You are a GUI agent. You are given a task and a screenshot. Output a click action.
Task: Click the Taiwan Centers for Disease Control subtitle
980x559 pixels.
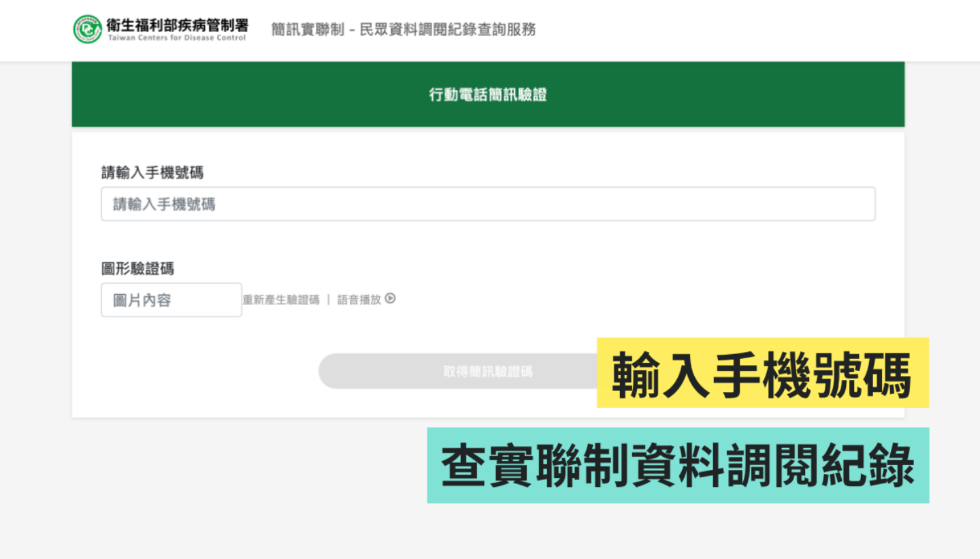coord(178,36)
